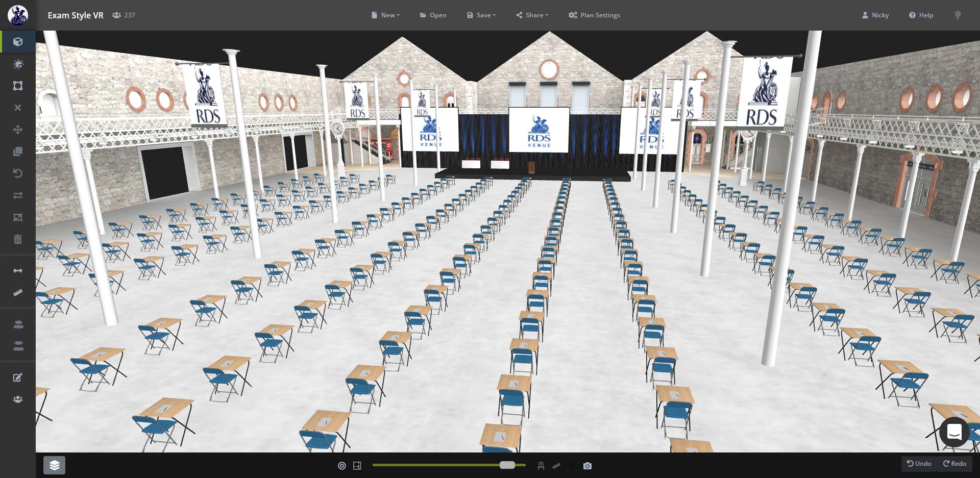980x478 pixels.
Task: Activate the four-arrow move tool
Action: pos(18,130)
